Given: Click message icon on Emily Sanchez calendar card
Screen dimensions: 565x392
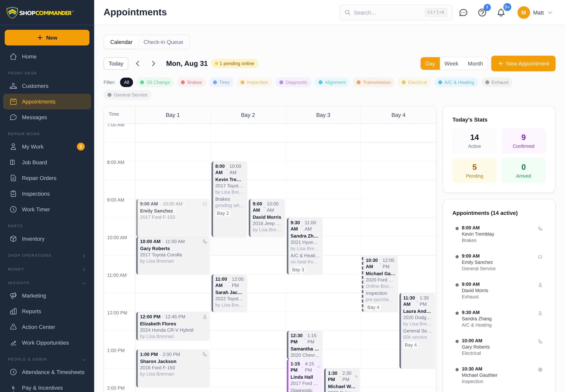Looking at the screenshot, I should (x=205, y=204).
